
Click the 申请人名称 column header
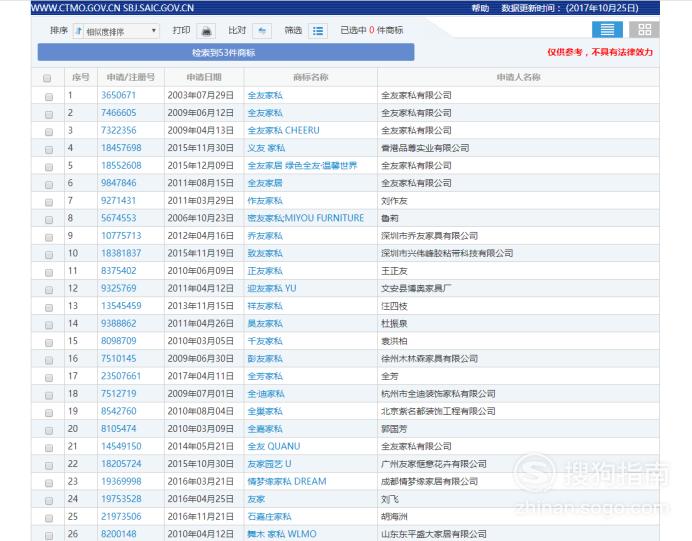pyautogui.click(x=519, y=77)
